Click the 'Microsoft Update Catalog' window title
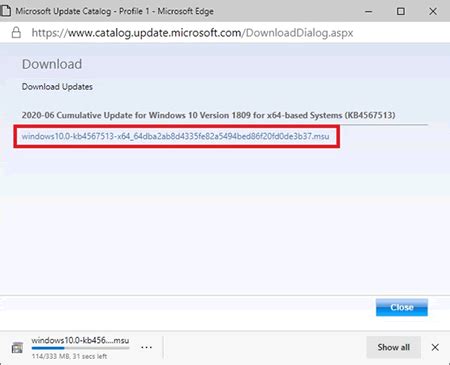This screenshot has height=365, width=450. [114, 11]
